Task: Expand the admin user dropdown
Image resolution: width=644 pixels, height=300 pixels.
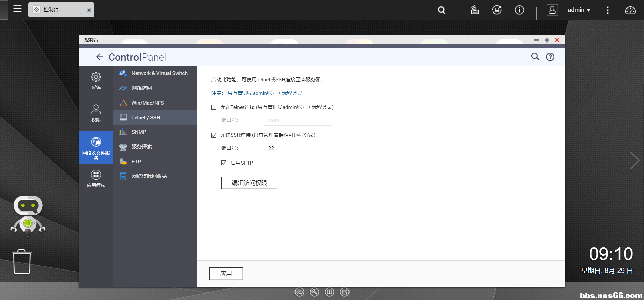Action: [579, 10]
